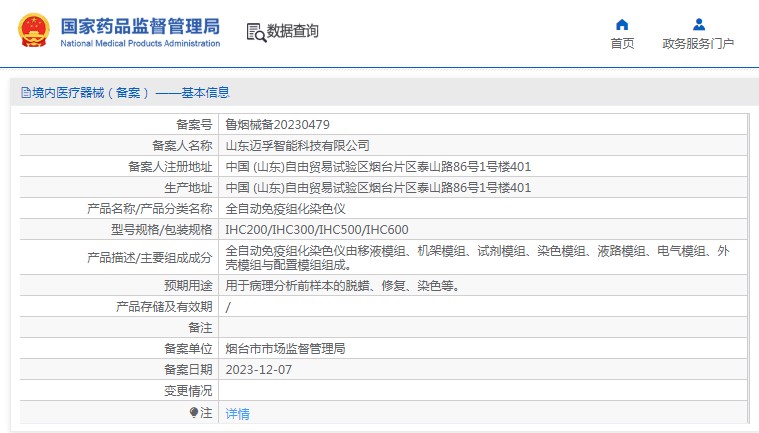759x433 pixels.
Task: Click the 备案日期 row label
Action: pos(188,370)
